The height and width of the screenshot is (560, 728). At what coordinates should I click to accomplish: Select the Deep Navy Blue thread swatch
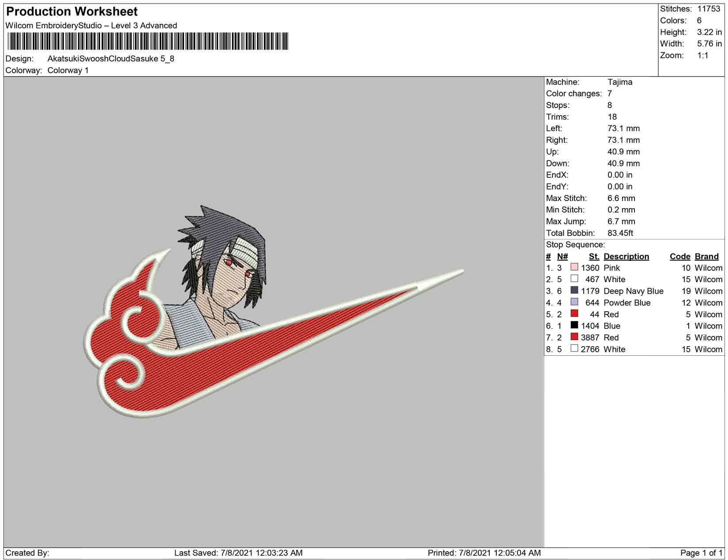pos(574,290)
